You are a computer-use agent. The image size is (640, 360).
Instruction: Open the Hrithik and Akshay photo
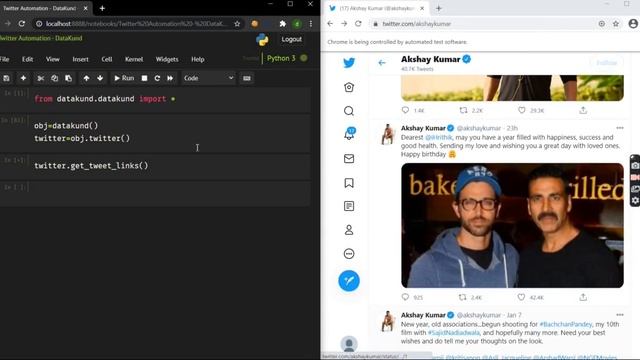(x=512, y=225)
